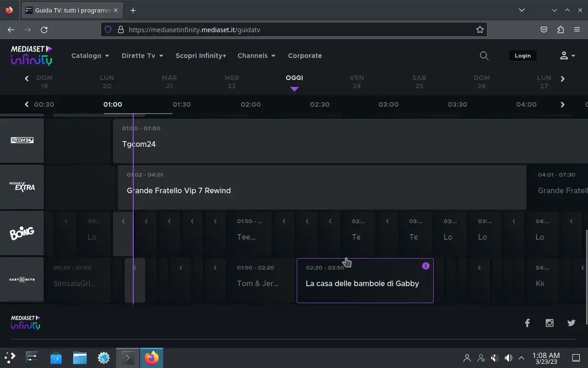This screenshot has height=368, width=588.
Task: Shift timeline later with right time arrow
Action: (x=562, y=104)
